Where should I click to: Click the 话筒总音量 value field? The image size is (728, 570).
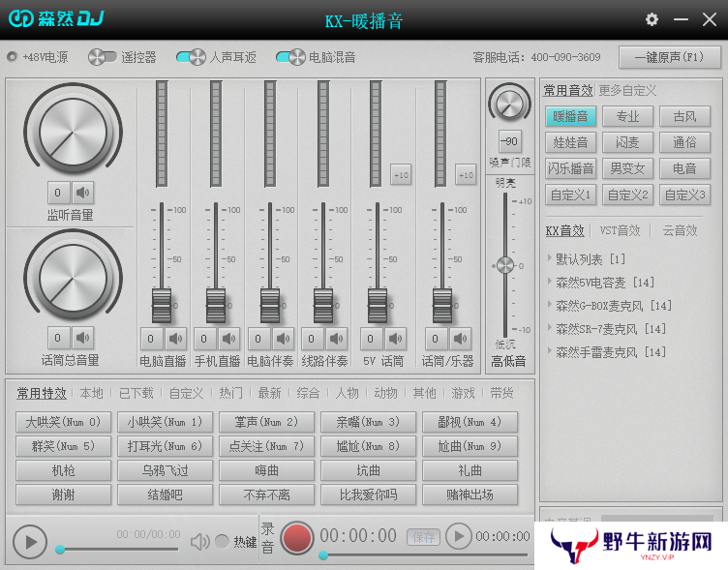point(59,338)
